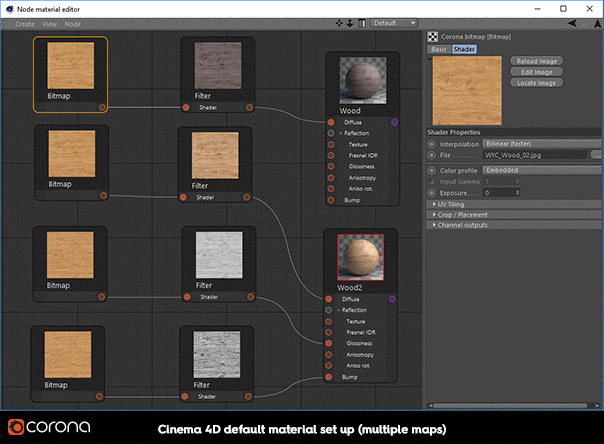Click the layout toggle icon beside Default dropdown
The image size is (604, 444).
(x=362, y=23)
